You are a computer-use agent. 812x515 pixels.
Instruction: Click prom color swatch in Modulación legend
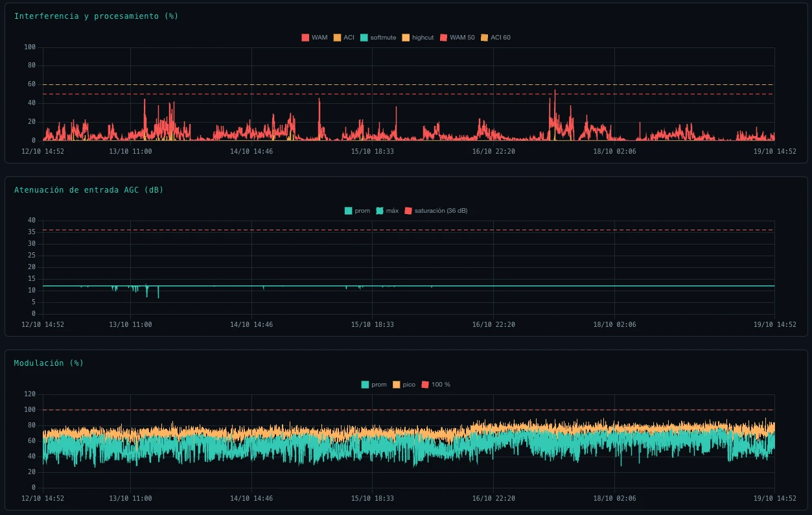365,385
